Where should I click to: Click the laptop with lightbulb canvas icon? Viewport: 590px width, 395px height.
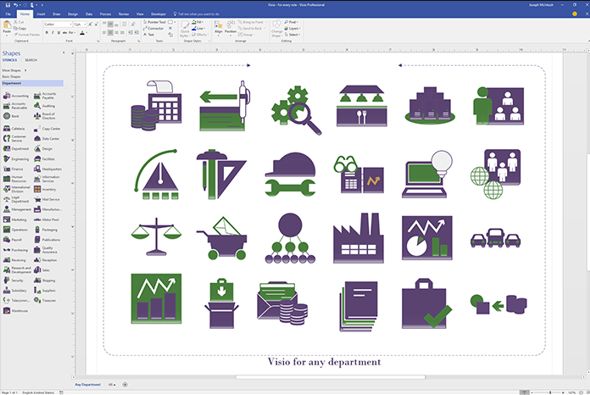(427, 174)
